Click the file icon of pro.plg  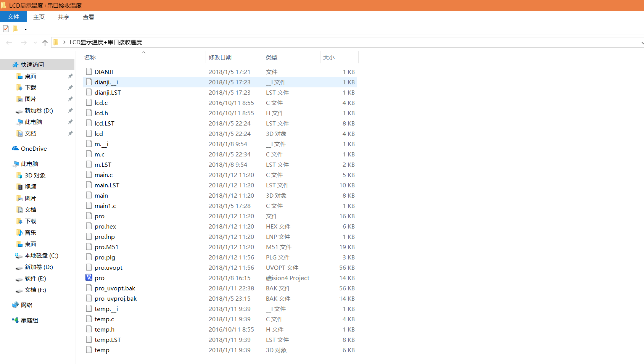89,257
